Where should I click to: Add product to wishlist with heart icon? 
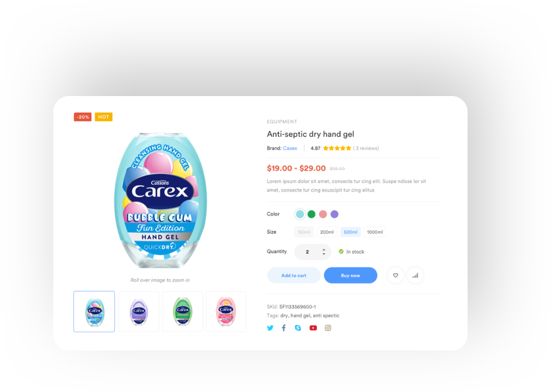(x=395, y=275)
